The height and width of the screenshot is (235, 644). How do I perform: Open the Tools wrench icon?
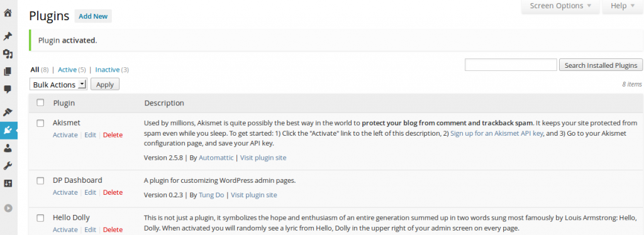point(8,166)
